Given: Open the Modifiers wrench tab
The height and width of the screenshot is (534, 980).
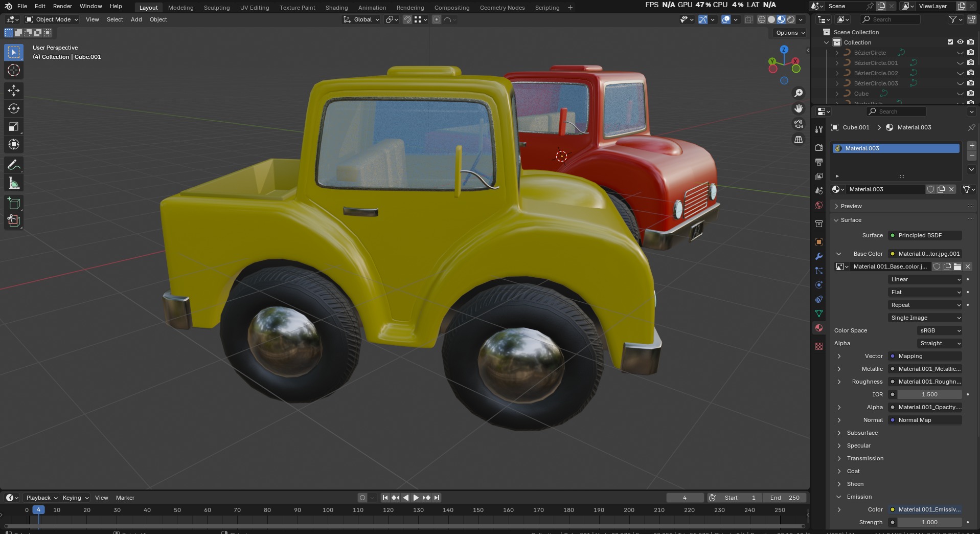Looking at the screenshot, I should coord(819,256).
